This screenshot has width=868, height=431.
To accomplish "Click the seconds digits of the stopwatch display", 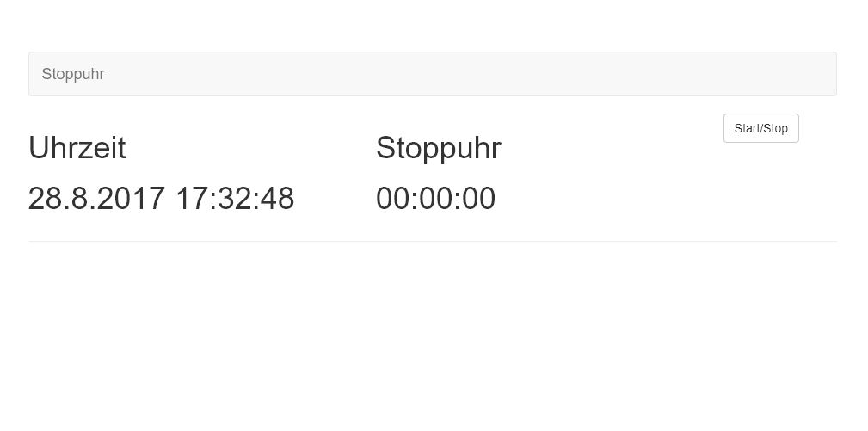I will 478,199.
